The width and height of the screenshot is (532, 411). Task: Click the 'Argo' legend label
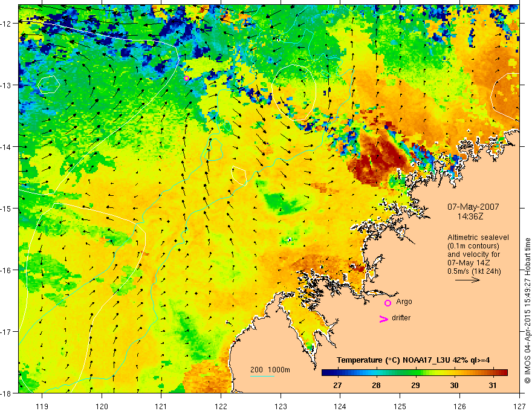click(404, 302)
